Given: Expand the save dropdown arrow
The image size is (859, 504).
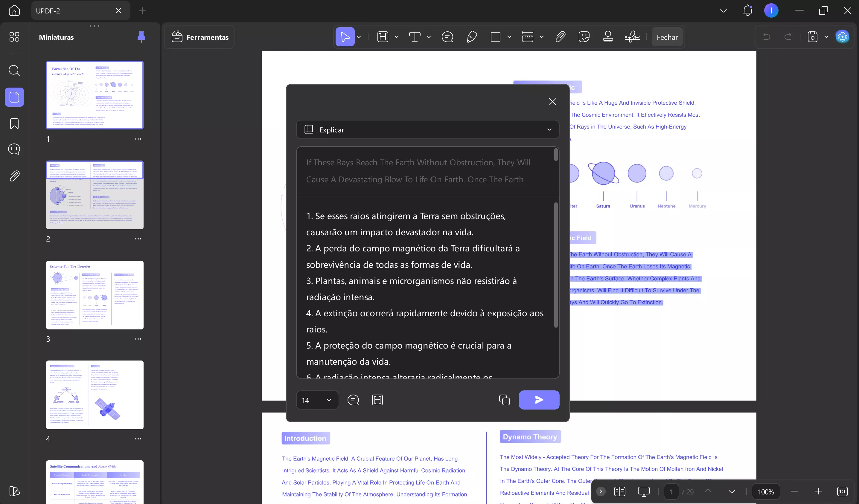Looking at the screenshot, I should [x=826, y=37].
